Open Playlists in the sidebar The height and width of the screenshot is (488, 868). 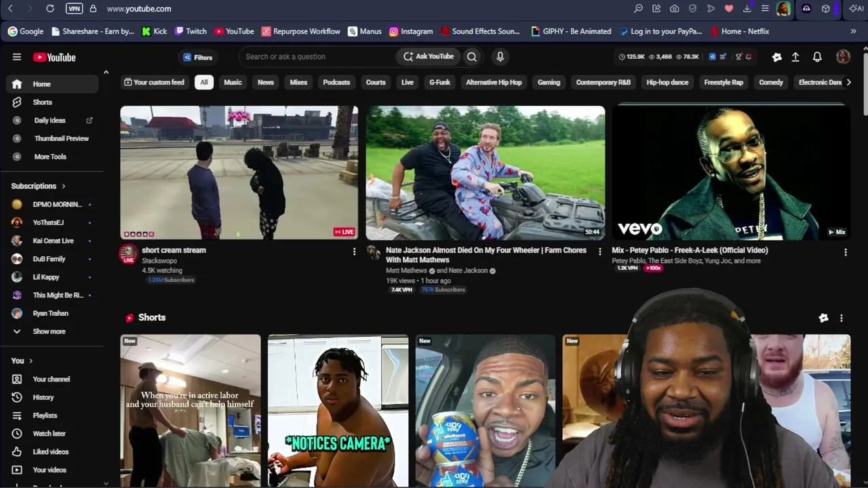[x=52, y=415]
